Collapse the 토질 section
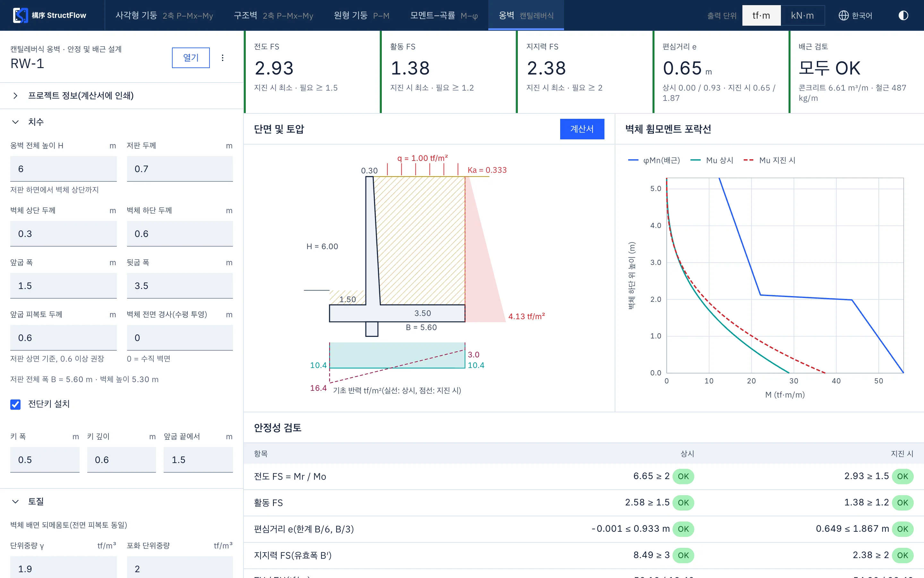Image resolution: width=924 pixels, height=578 pixels. coord(121,501)
